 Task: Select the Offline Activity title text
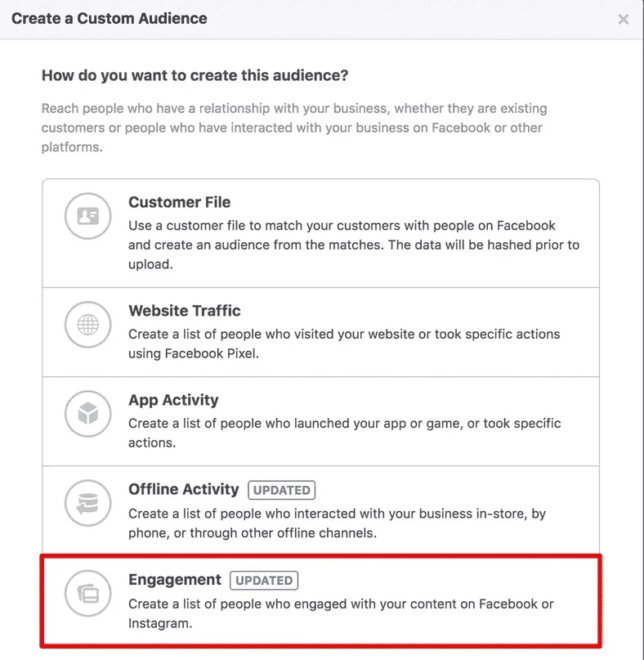click(x=183, y=489)
